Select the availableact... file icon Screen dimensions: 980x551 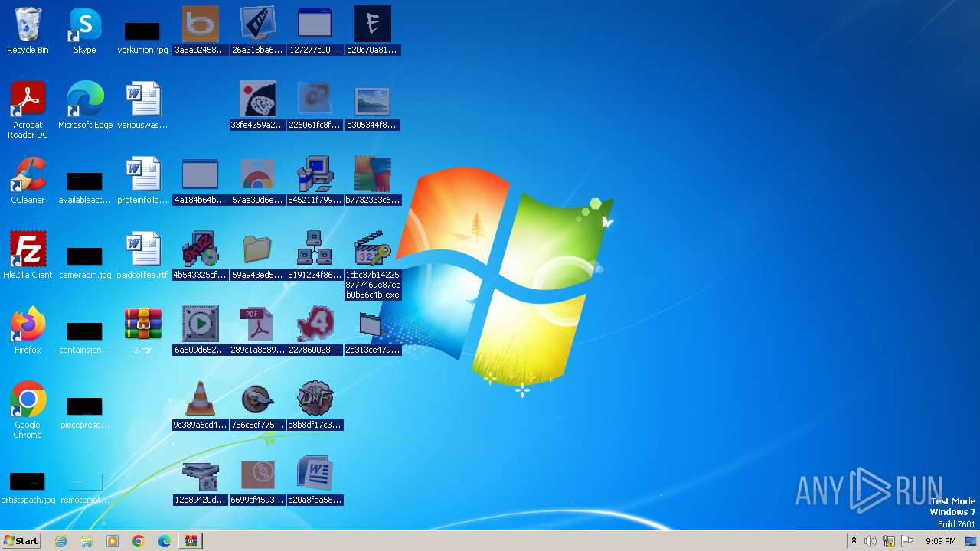click(85, 181)
